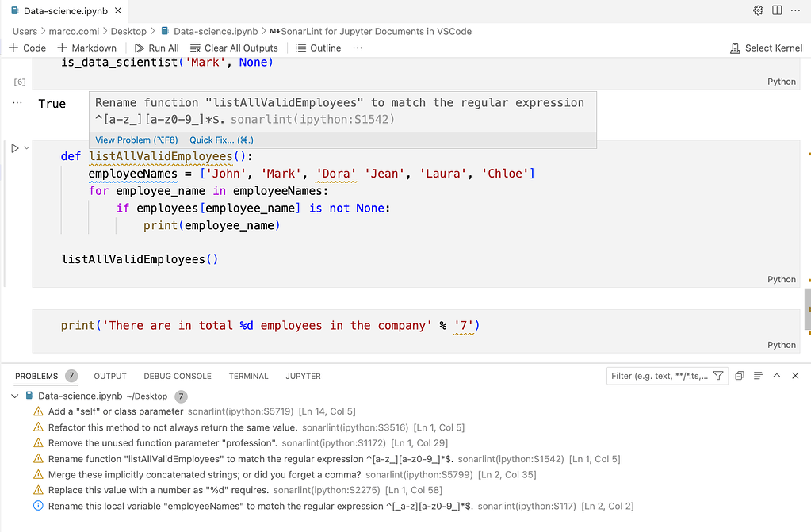Click View Problem link in the tooltip

[137, 140]
